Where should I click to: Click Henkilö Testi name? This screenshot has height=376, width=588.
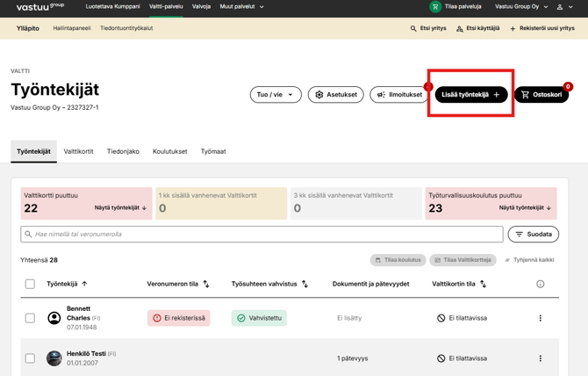pos(86,353)
